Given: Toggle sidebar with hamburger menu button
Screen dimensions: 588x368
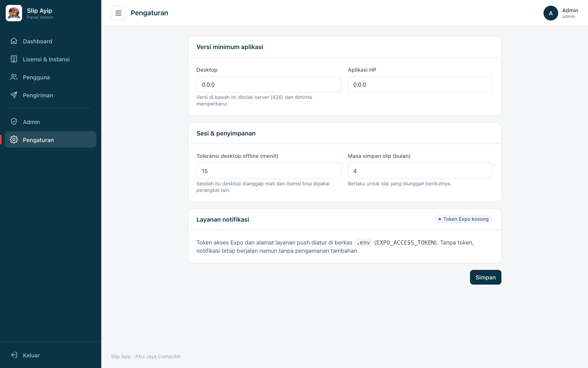Looking at the screenshot, I should [118, 13].
